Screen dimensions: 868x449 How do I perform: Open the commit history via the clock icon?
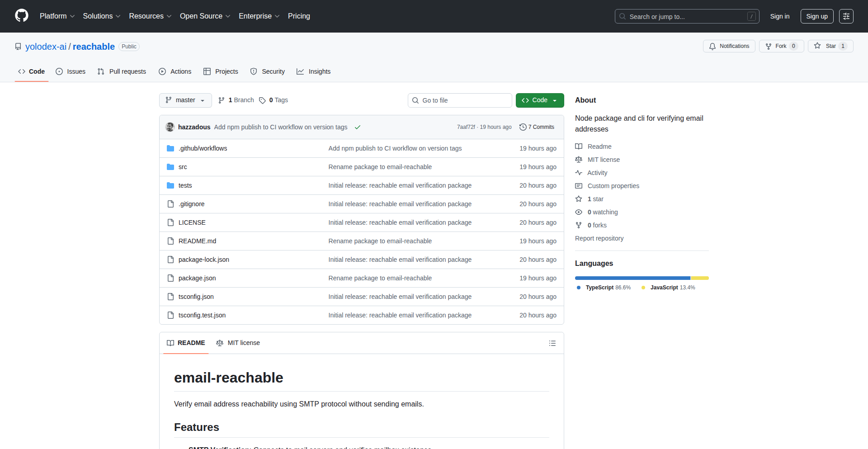(524, 127)
